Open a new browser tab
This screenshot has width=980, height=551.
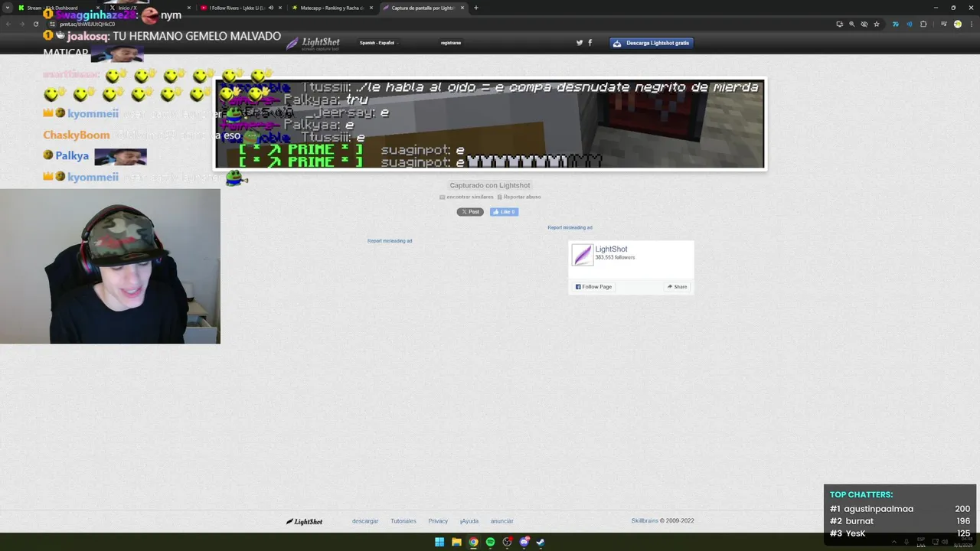click(x=476, y=8)
